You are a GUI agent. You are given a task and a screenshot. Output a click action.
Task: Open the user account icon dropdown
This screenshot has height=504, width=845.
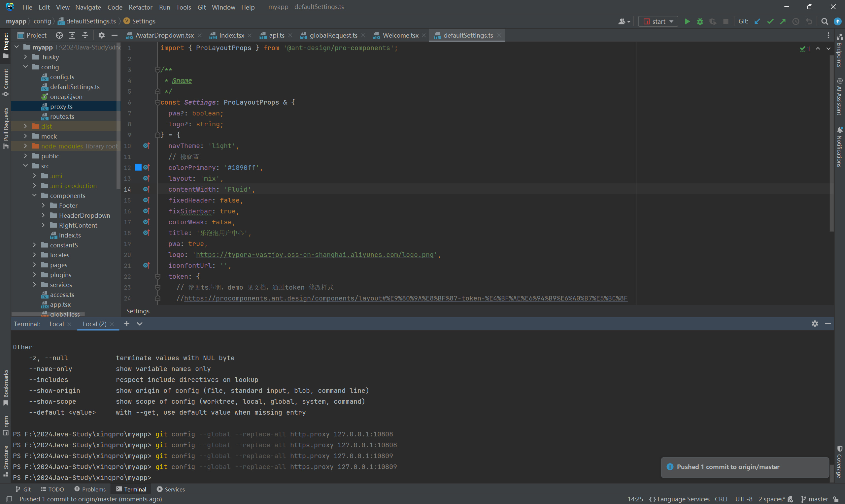point(624,21)
